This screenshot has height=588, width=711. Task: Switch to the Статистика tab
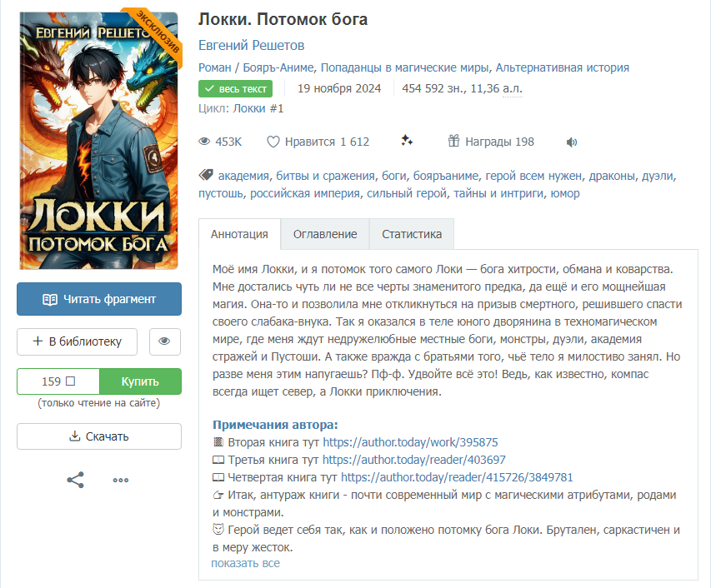pos(412,234)
